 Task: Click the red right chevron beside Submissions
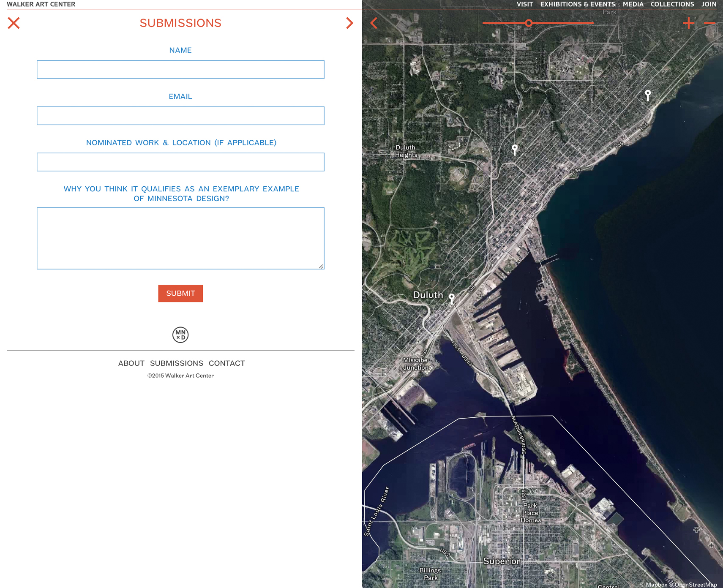click(349, 23)
